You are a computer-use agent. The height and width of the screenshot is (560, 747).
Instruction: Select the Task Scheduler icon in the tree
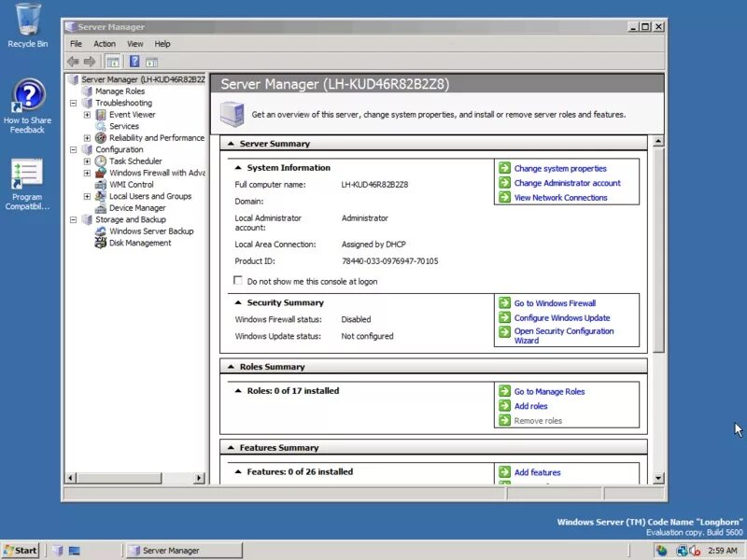tap(101, 161)
